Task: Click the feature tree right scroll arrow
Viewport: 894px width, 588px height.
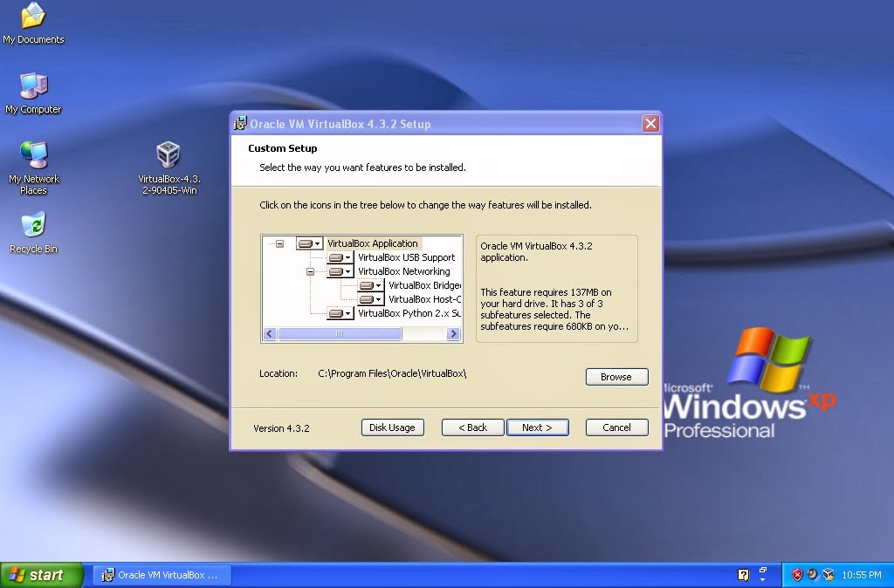Action: pos(453,334)
